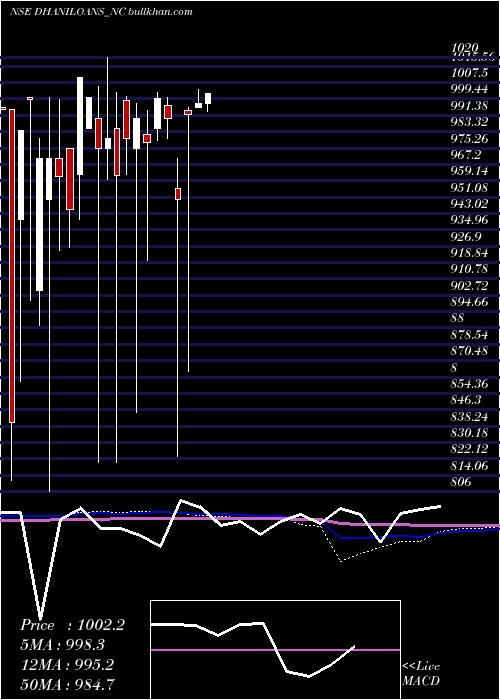Click the 943.02 price label
The width and height of the screenshot is (500, 700).
click(x=469, y=204)
